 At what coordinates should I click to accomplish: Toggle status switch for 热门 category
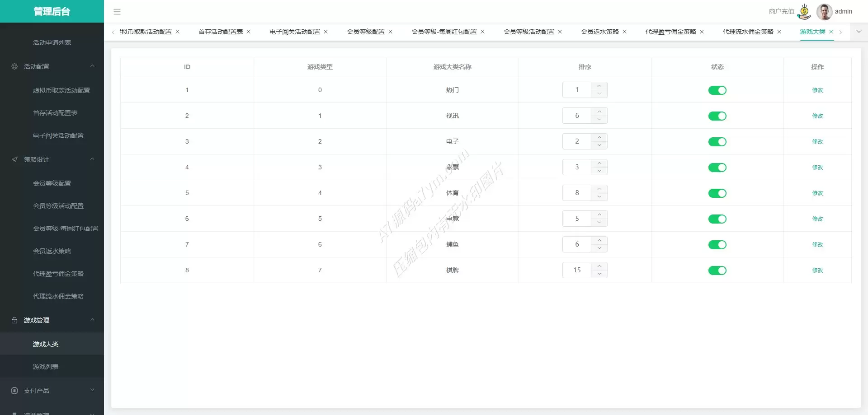(x=717, y=90)
